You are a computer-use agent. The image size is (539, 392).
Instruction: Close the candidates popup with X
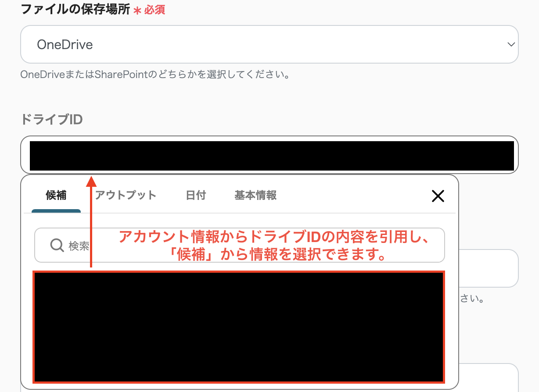tap(438, 196)
